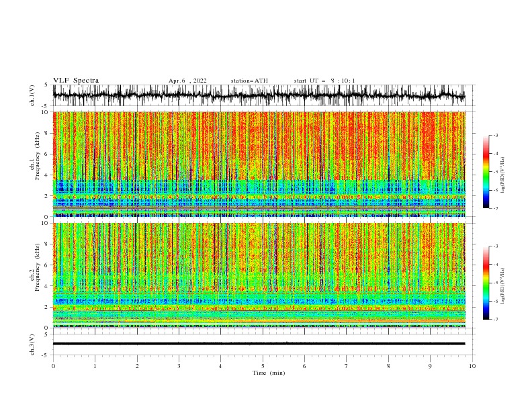532x411 pixels.
Task: Click the "4" frequency tick of ch.2 spectrogram
Action: click(x=46, y=286)
